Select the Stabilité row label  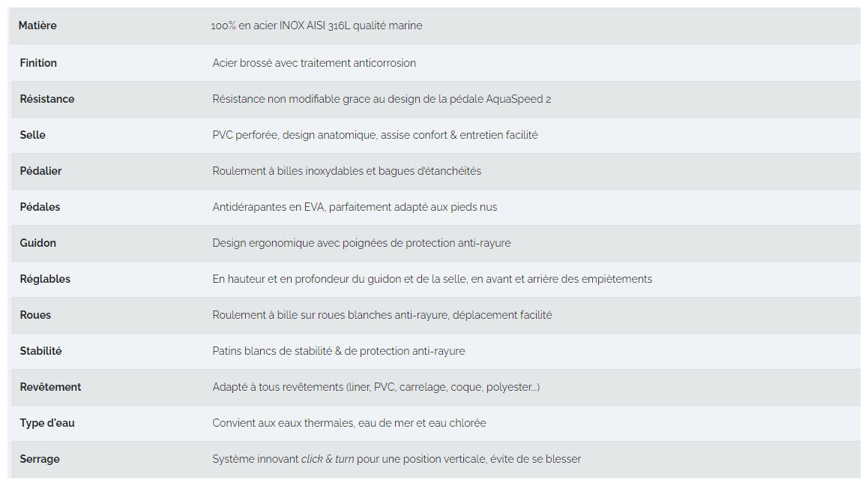pyautogui.click(x=40, y=351)
